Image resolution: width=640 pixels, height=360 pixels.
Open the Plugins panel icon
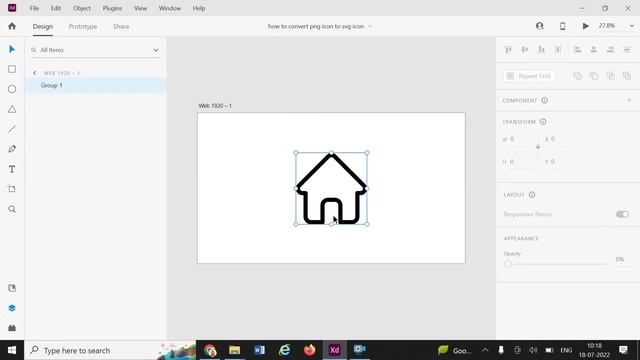(x=12, y=328)
